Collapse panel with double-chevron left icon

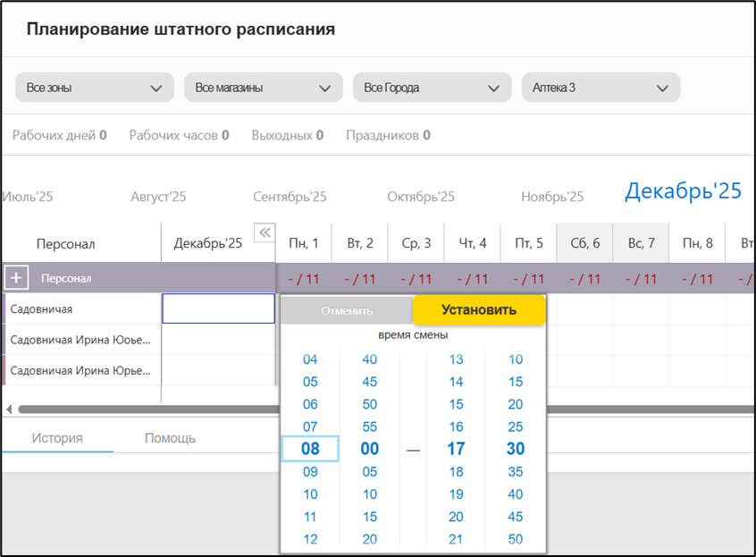[264, 233]
